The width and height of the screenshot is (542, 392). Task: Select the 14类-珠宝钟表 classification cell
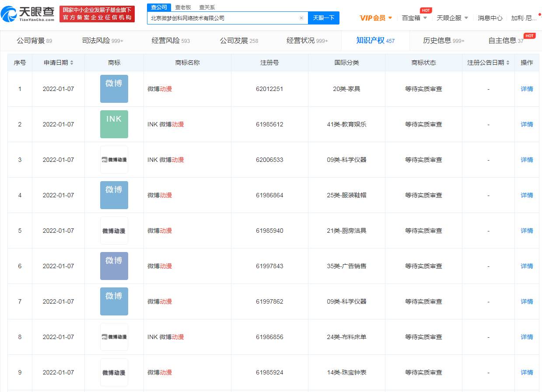coord(346,372)
